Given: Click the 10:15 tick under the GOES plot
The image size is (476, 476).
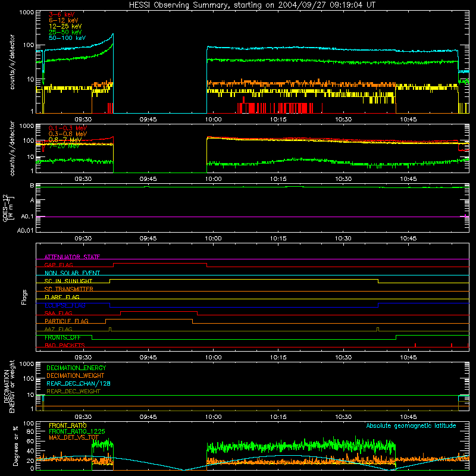Looking at the screenshot, I should pyautogui.click(x=278, y=239).
